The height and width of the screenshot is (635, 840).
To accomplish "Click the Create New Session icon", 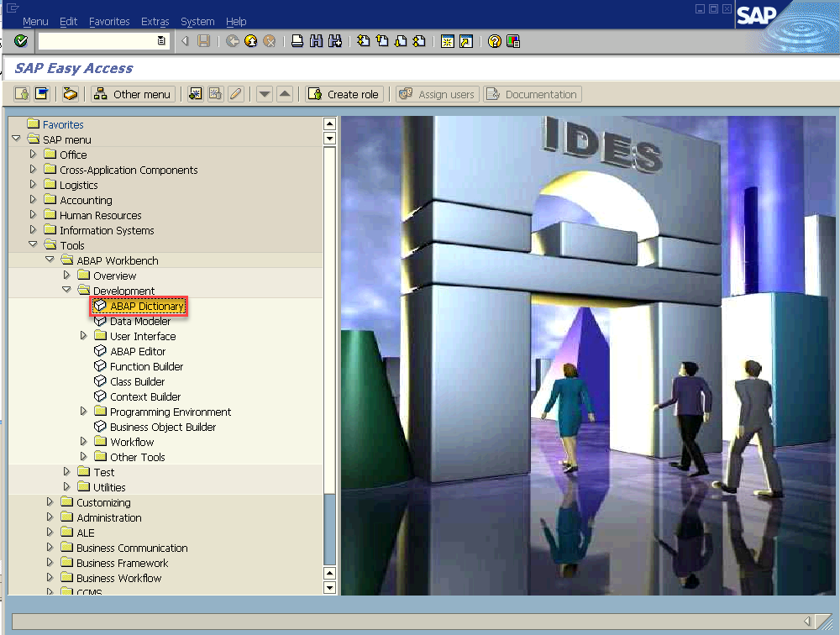I will pyautogui.click(x=448, y=40).
